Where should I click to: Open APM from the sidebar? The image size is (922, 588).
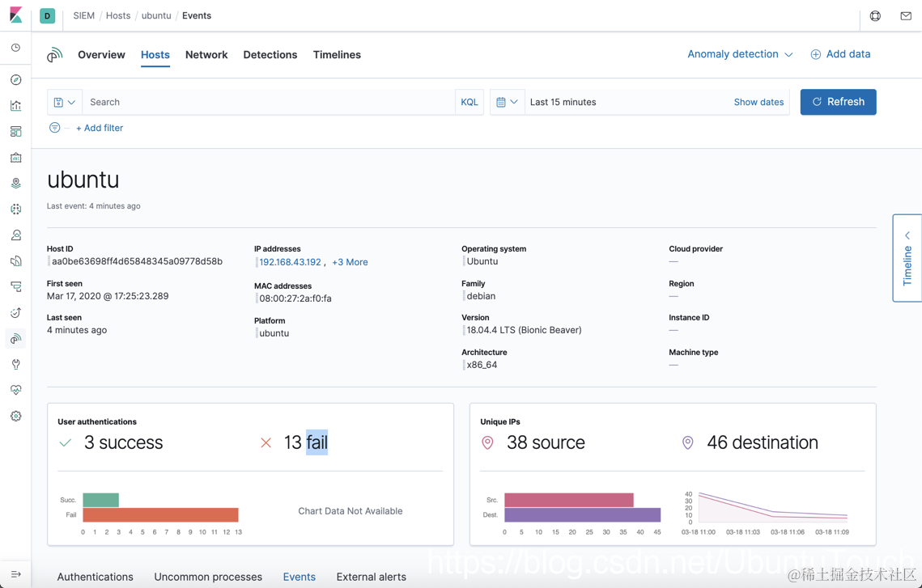16,286
